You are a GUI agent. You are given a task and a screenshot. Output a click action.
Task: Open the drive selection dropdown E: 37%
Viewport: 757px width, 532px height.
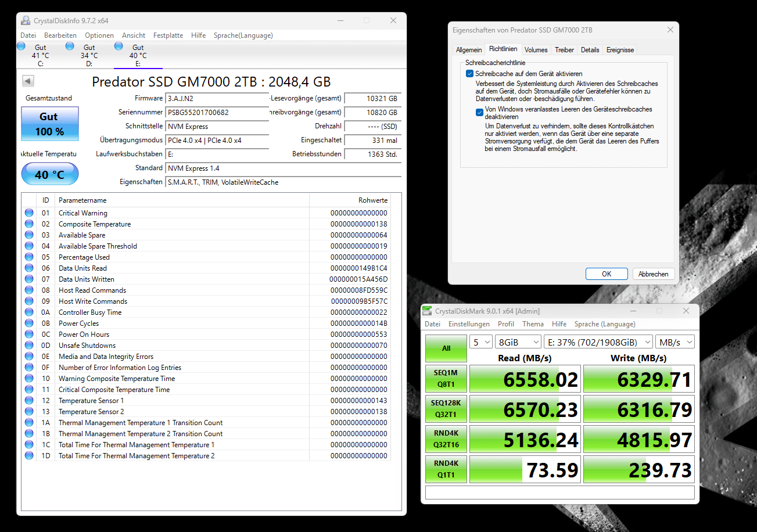pos(598,342)
